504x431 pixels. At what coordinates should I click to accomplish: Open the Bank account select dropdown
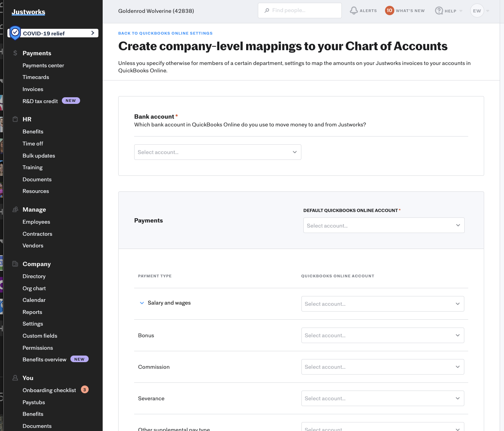pos(218,152)
